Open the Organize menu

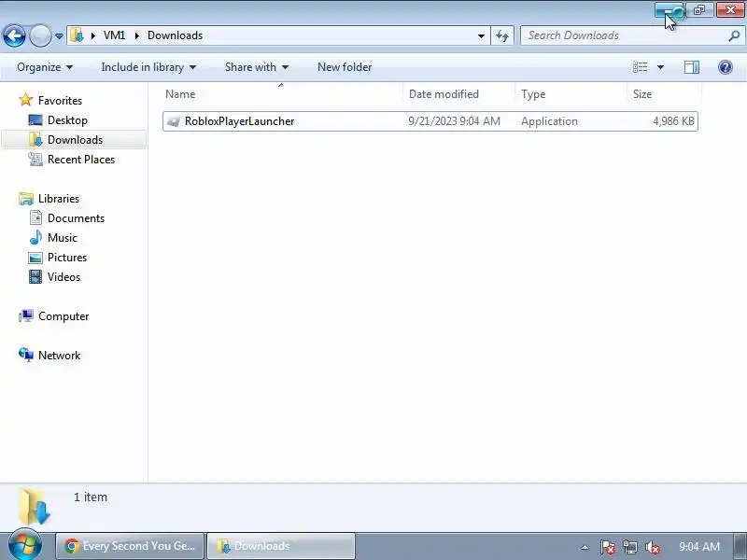tap(45, 67)
